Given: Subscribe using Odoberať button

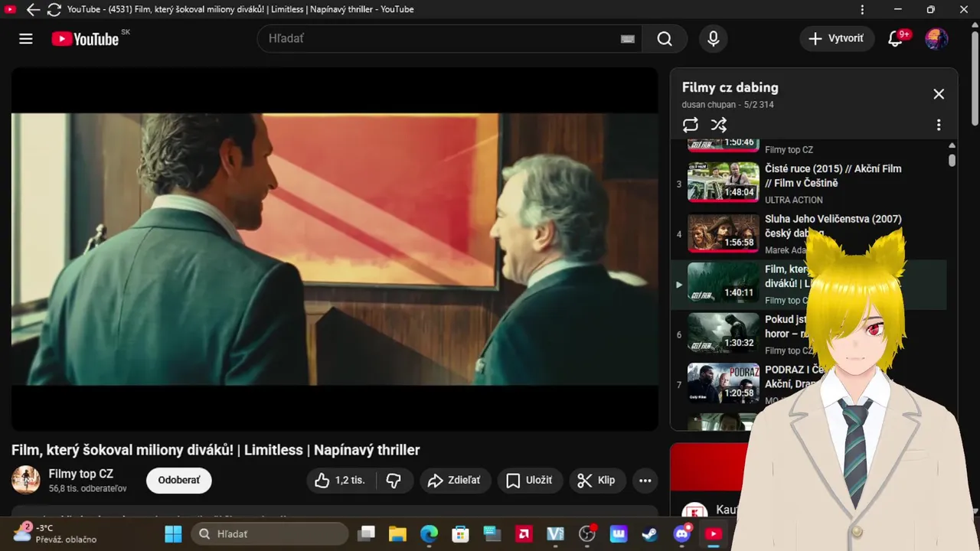Looking at the screenshot, I should [x=179, y=481].
